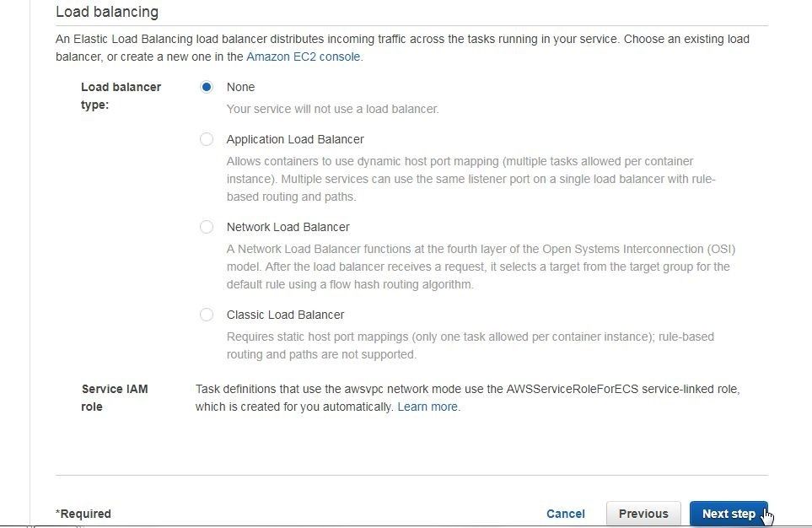
Task: Click the None option label text
Action: 241,87
